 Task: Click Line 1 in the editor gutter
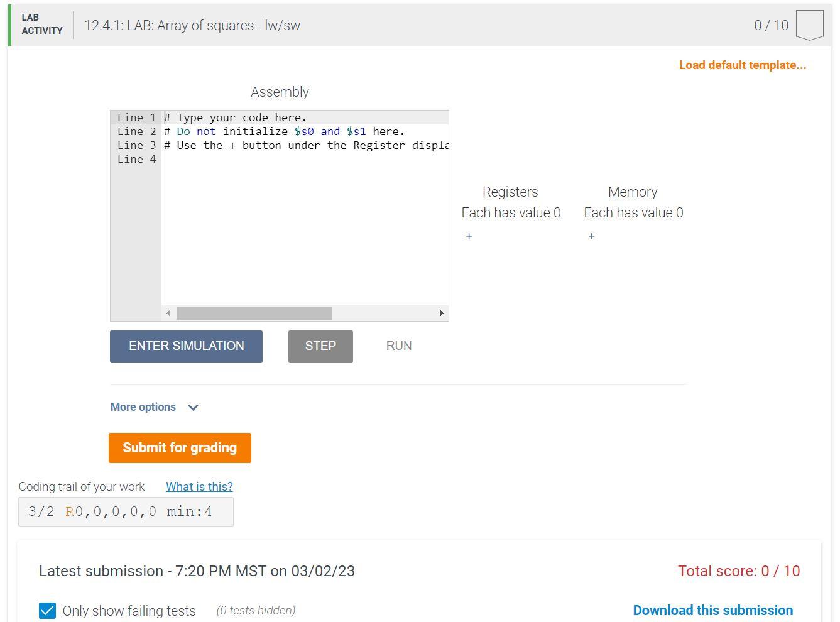click(x=137, y=117)
